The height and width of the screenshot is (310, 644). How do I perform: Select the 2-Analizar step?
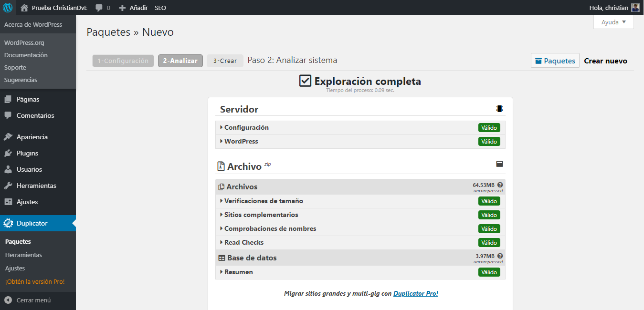pos(180,61)
